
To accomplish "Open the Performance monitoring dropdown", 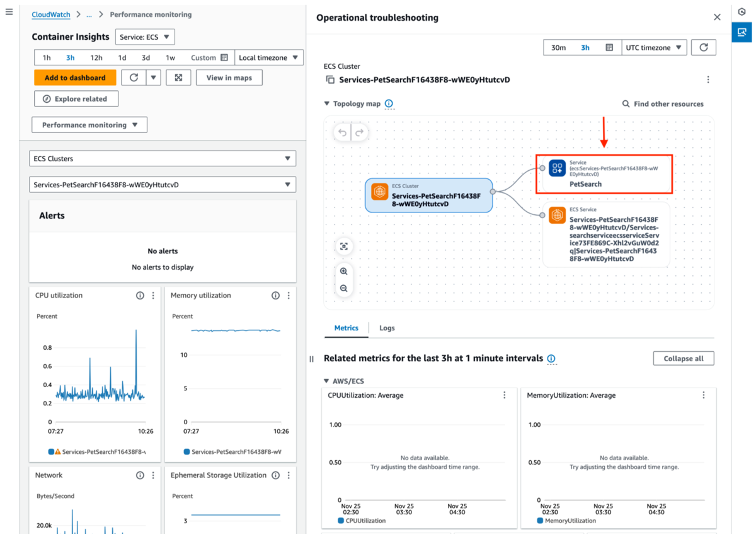I will [89, 125].
